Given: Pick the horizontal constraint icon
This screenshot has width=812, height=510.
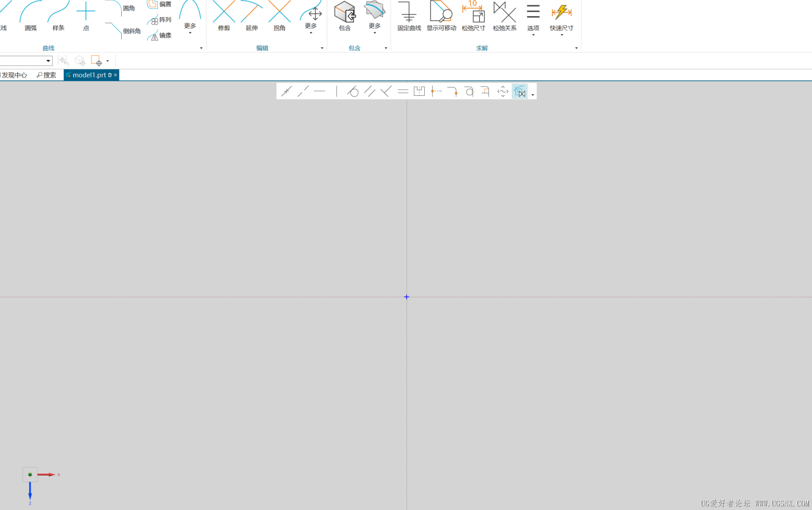Looking at the screenshot, I should click(x=320, y=92).
